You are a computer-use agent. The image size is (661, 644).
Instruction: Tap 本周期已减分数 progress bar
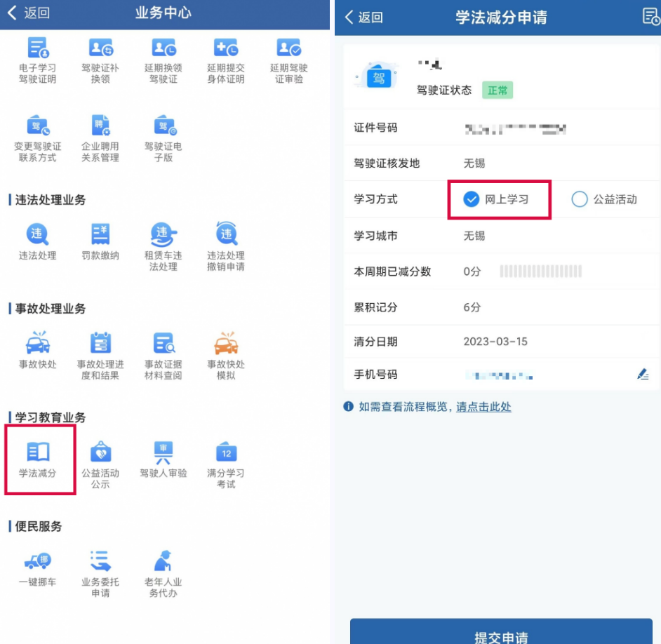click(x=540, y=271)
